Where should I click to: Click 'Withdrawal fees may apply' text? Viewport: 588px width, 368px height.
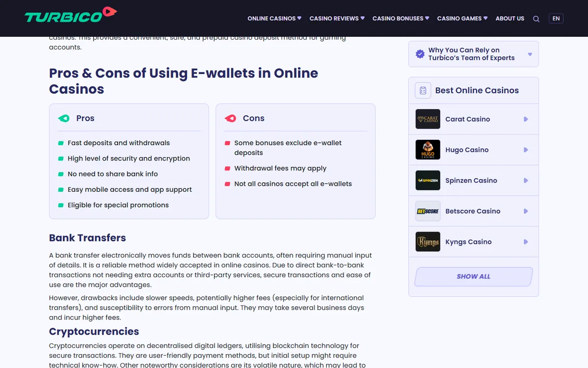(x=280, y=168)
